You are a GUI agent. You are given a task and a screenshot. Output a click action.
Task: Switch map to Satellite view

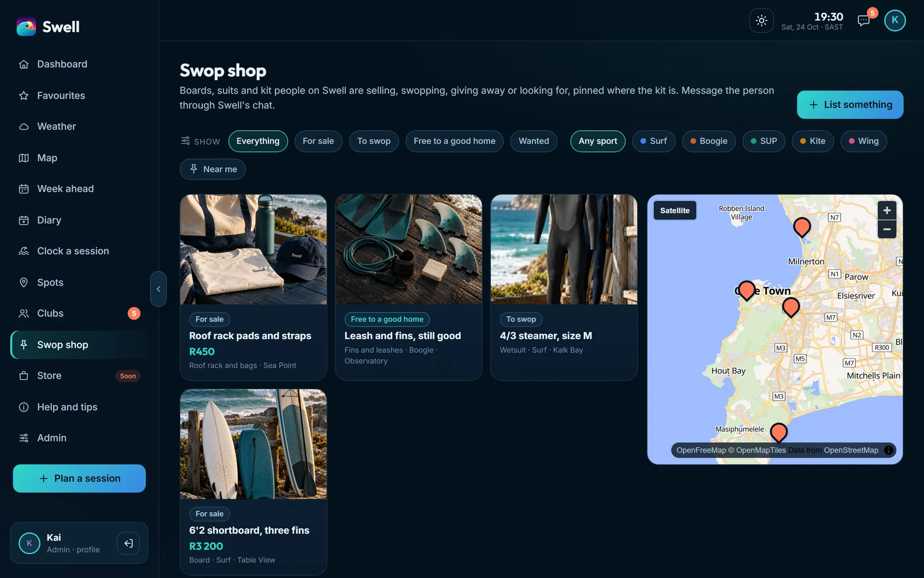[x=675, y=210]
